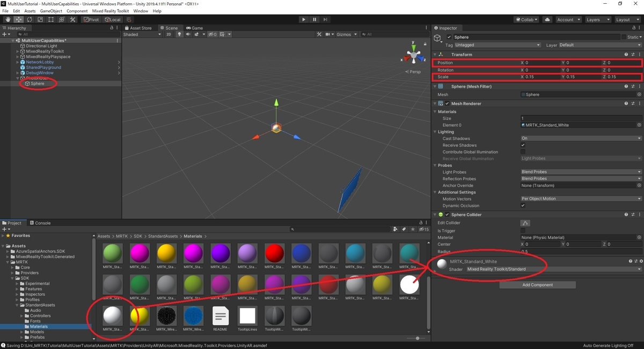Viewport: 644px width, 349px height.
Task: Toggle Sphere Collider enabled checkbox
Action: click(x=447, y=214)
